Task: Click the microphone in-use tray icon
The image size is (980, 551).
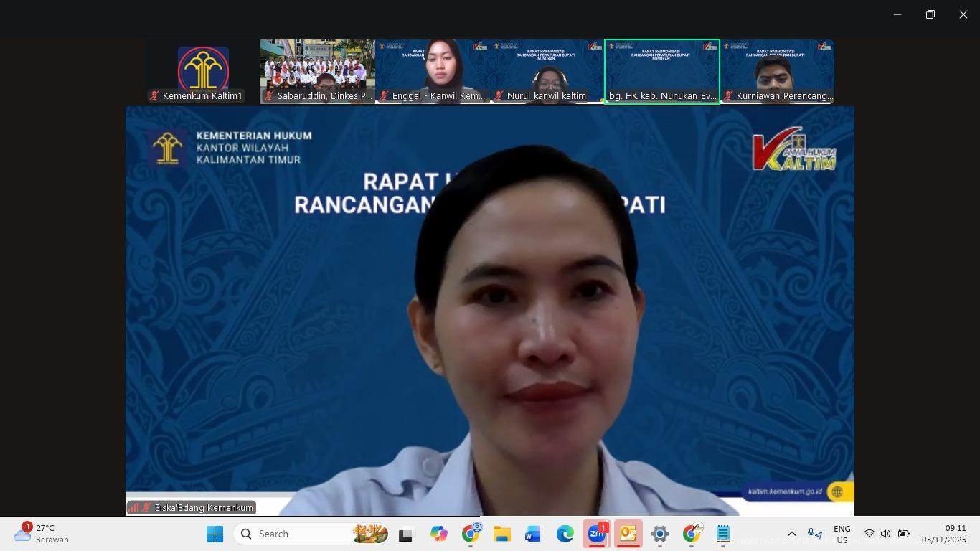Action: coord(814,534)
